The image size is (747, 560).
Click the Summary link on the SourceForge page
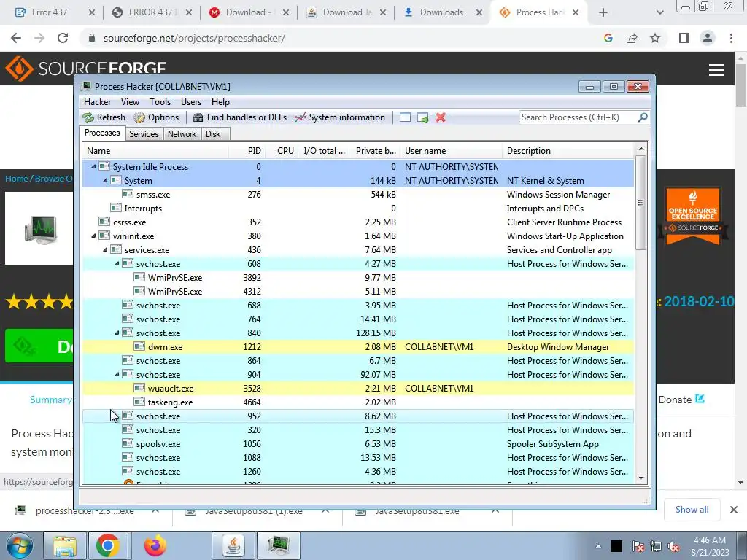50,400
